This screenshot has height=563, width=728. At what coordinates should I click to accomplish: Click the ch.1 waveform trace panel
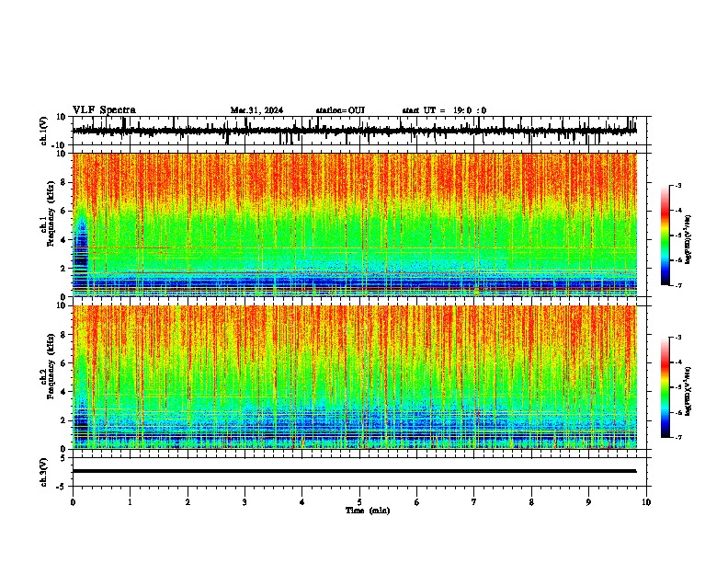tap(358, 131)
